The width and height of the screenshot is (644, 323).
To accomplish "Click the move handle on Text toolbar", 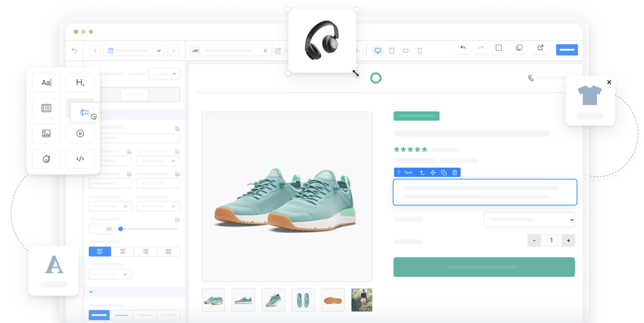I will pyautogui.click(x=433, y=172).
